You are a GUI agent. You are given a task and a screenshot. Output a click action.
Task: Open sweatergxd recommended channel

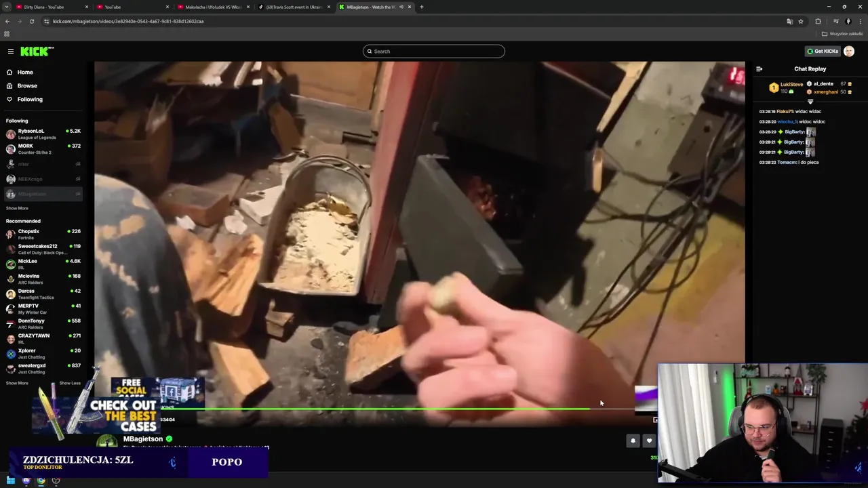tap(43, 368)
